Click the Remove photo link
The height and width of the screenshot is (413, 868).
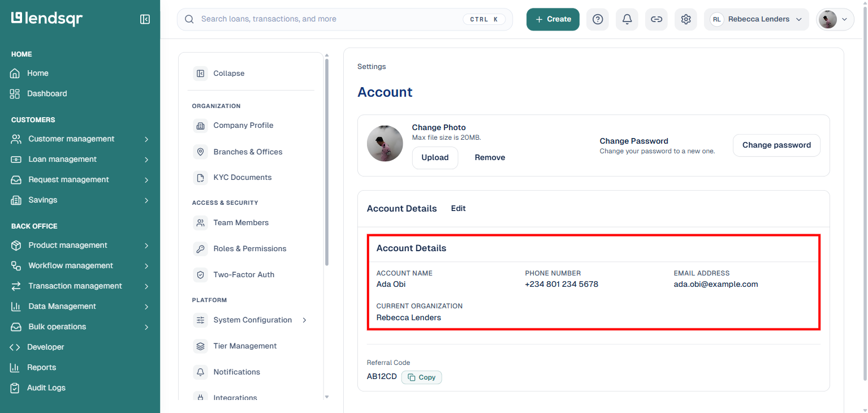[490, 158]
